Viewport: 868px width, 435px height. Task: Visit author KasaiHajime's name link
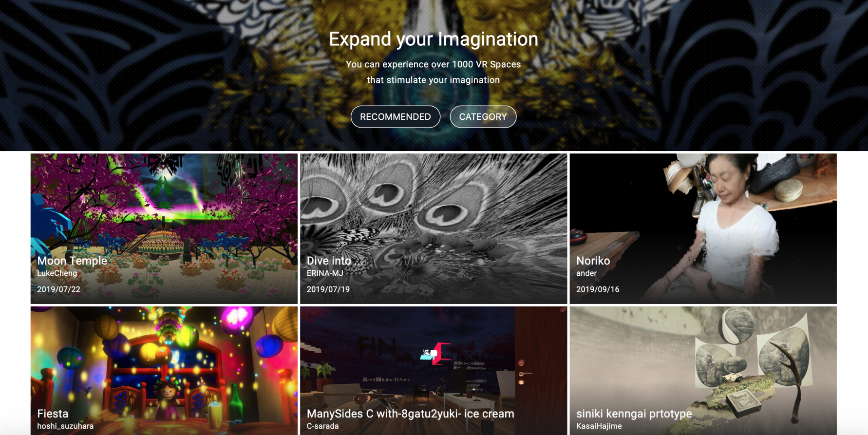coord(599,426)
